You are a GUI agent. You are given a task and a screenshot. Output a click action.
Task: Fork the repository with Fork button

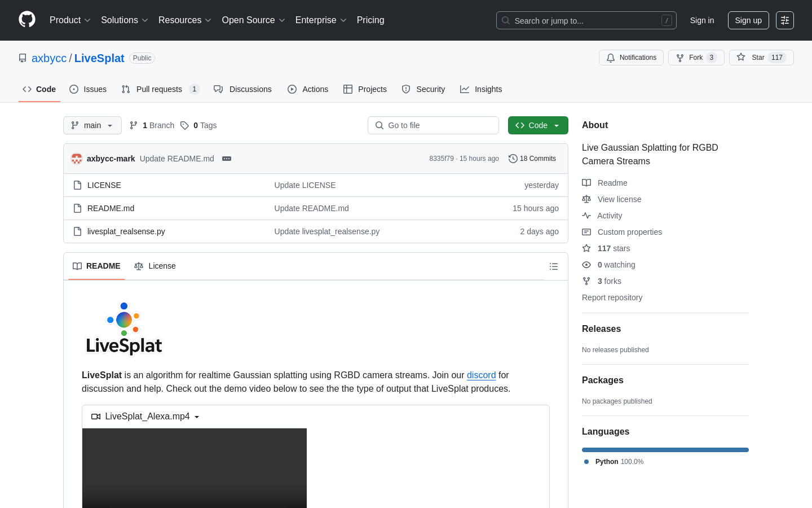(696, 58)
